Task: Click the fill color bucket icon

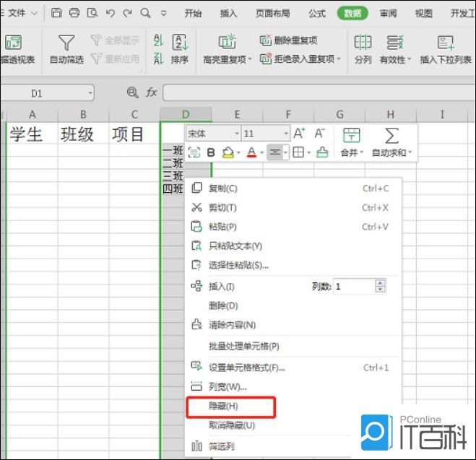Action: click(228, 152)
